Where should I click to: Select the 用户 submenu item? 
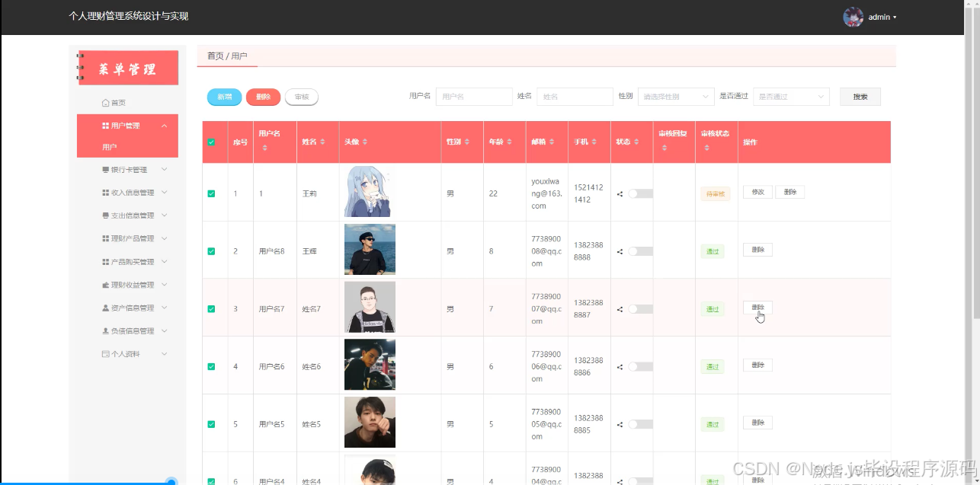(127, 147)
